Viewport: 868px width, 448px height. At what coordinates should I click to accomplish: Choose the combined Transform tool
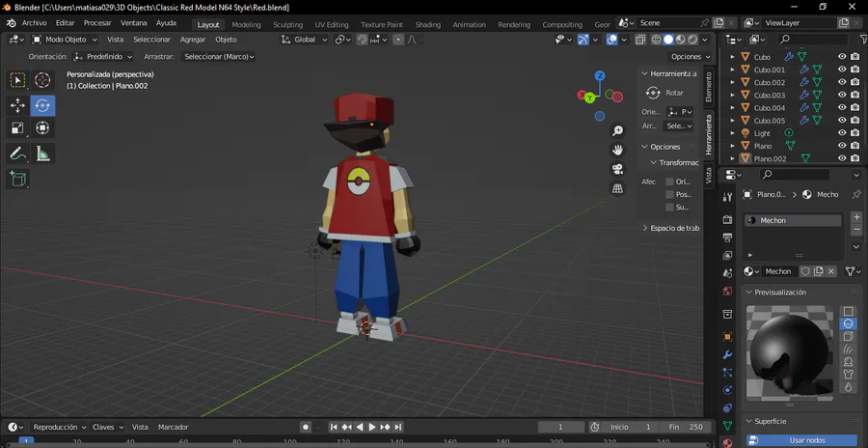tap(42, 128)
